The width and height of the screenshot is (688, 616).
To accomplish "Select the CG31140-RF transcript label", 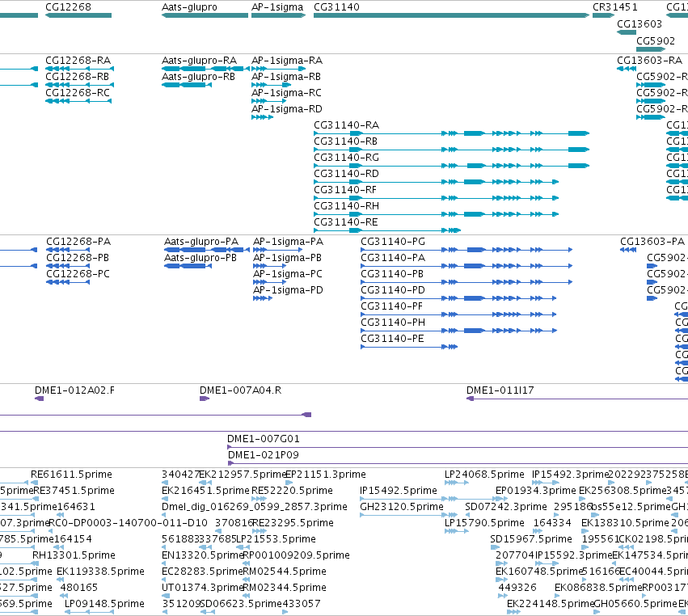I will (345, 190).
